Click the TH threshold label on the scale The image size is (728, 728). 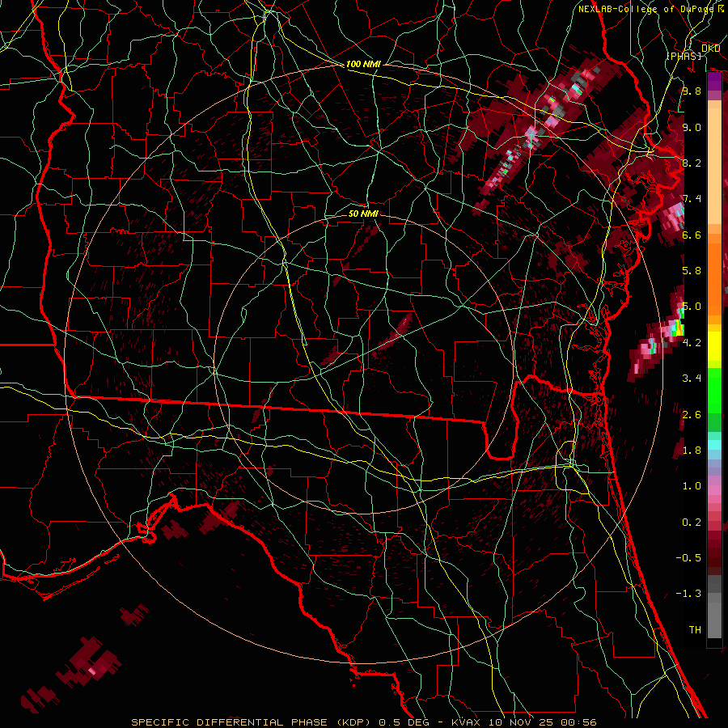(x=695, y=629)
